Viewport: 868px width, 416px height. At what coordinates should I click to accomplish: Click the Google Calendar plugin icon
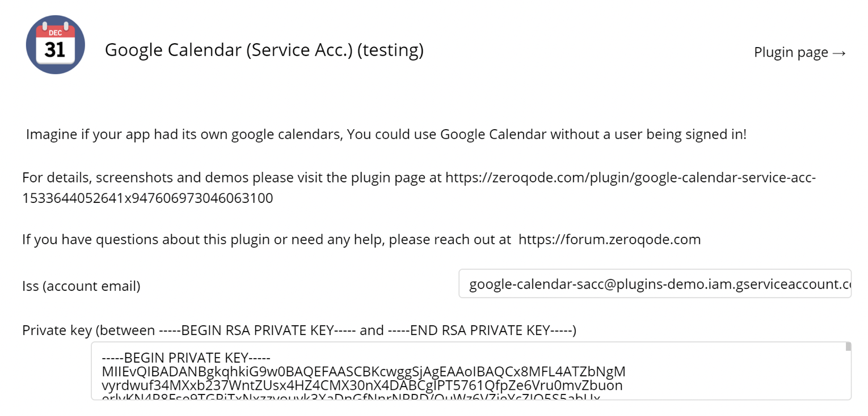55,45
